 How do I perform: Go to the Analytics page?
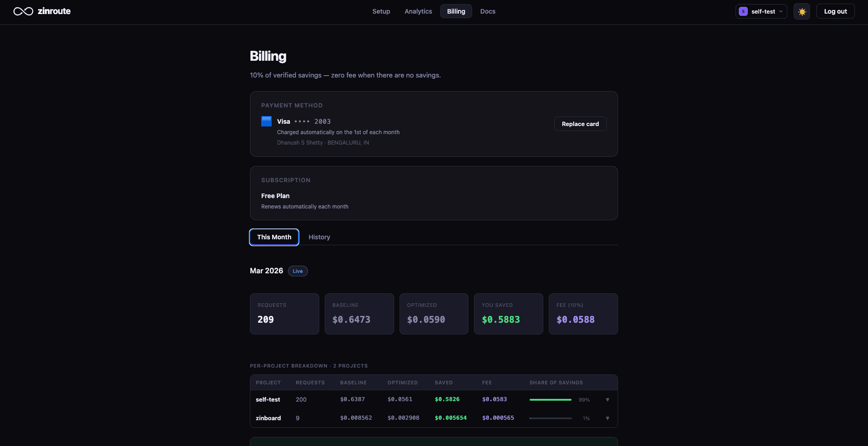tap(418, 11)
